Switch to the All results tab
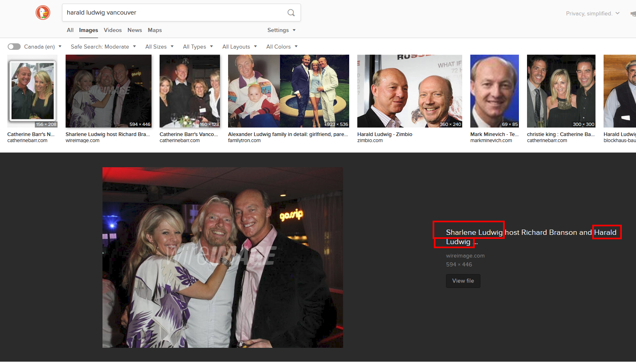The image size is (636, 364). [x=70, y=30]
